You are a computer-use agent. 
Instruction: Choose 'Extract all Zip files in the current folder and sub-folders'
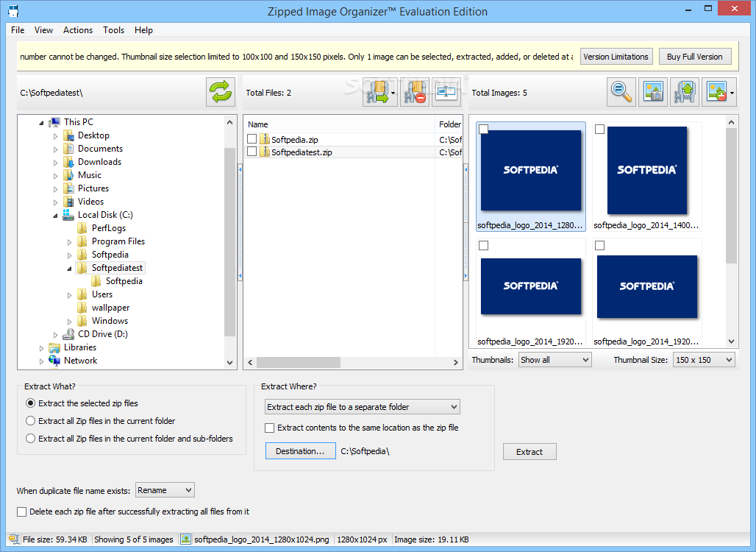(x=30, y=438)
